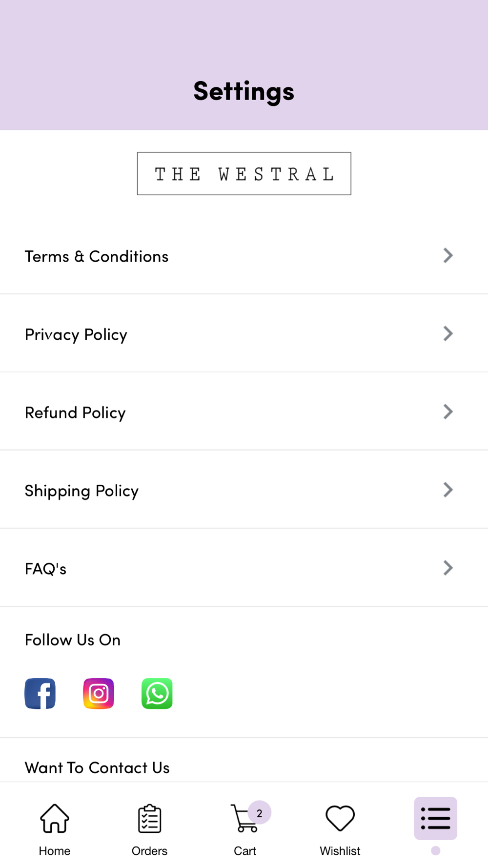
Task: Tap The Westral logo banner
Action: pos(244,174)
